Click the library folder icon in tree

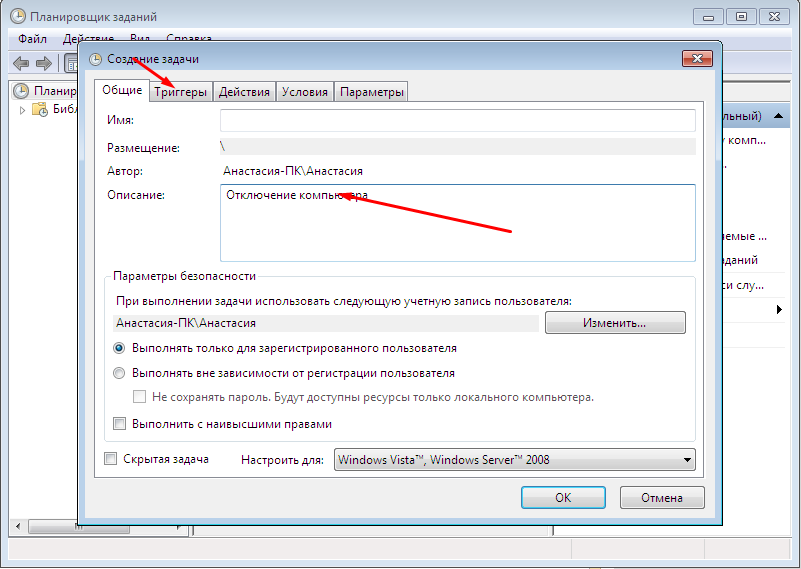pyautogui.click(x=40, y=109)
